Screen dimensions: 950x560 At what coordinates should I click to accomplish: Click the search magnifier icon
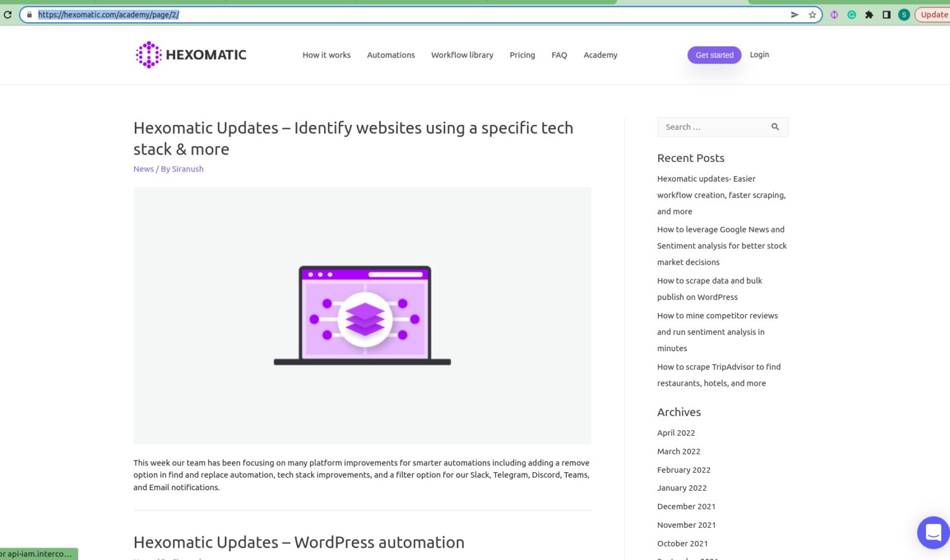click(x=775, y=127)
